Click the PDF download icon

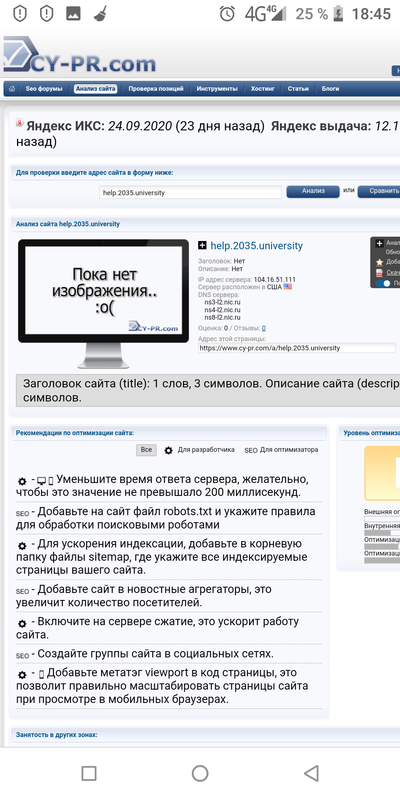pyautogui.click(x=379, y=272)
